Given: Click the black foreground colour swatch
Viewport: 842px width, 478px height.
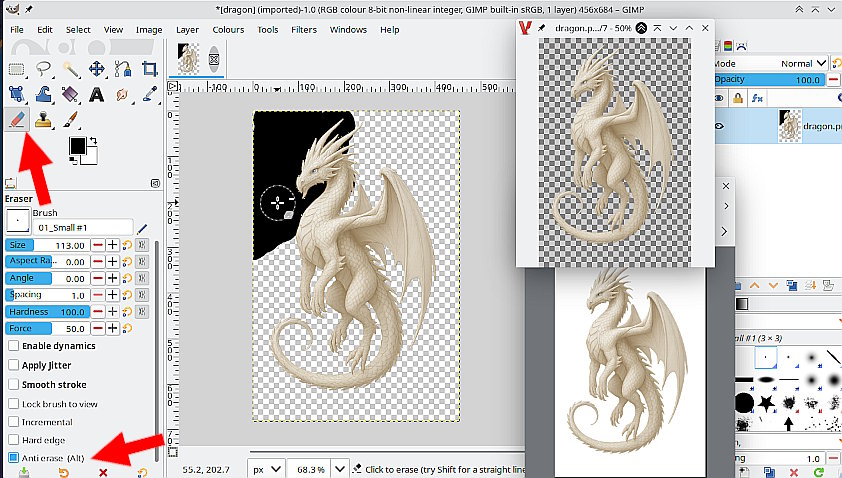Looking at the screenshot, I should click(76, 146).
